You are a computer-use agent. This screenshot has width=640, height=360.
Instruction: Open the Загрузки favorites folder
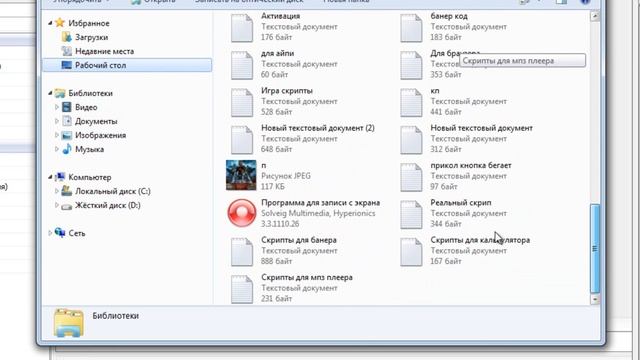91,37
